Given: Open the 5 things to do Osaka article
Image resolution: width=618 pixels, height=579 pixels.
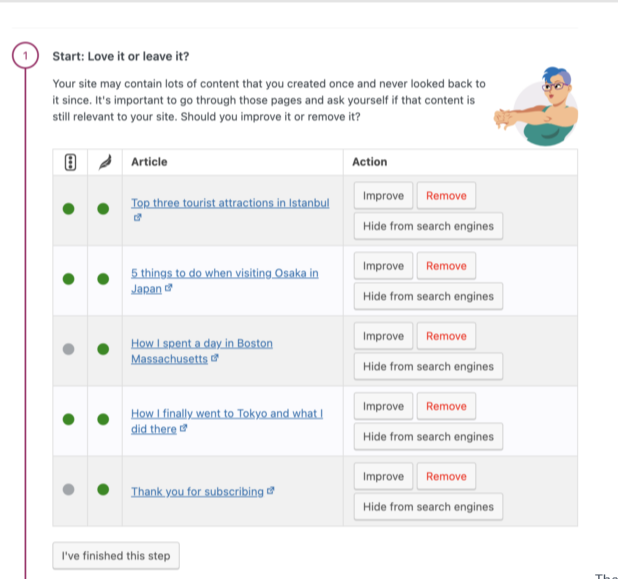Looking at the screenshot, I should tap(224, 273).
